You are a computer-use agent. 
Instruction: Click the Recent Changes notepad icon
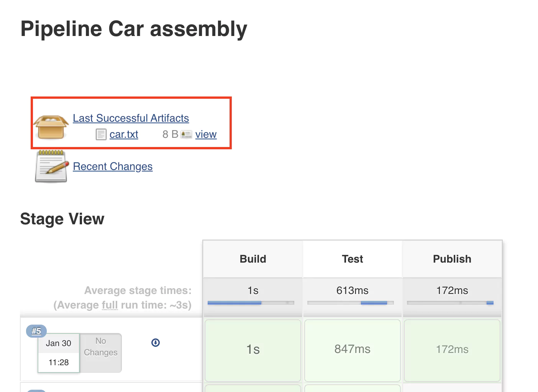pos(51,167)
